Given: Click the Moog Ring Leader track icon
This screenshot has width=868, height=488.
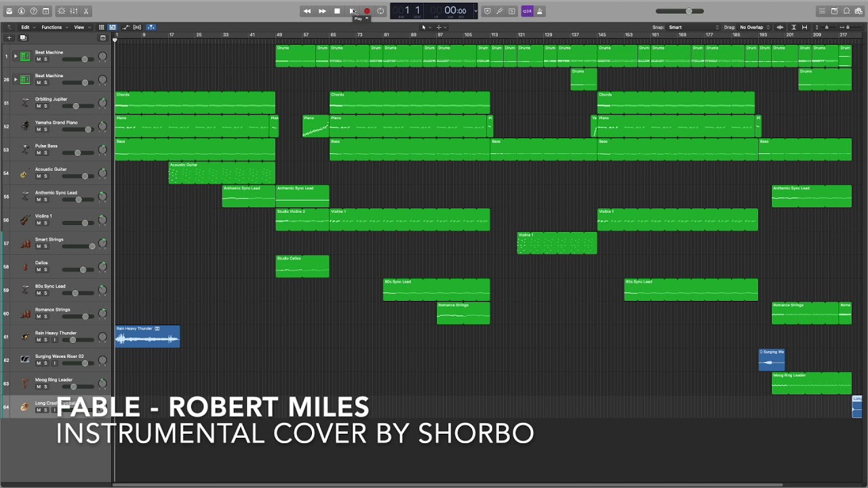Looking at the screenshot, I should coord(25,384).
